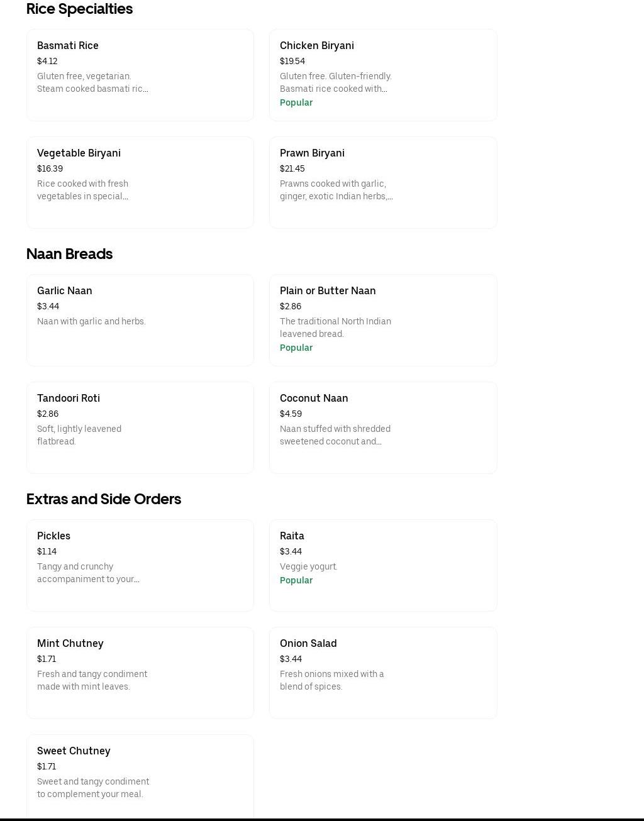Viewport: 644px width, 821px height.
Task: Click the Popular label on Plain or Butter Naan
Action: [x=296, y=348]
